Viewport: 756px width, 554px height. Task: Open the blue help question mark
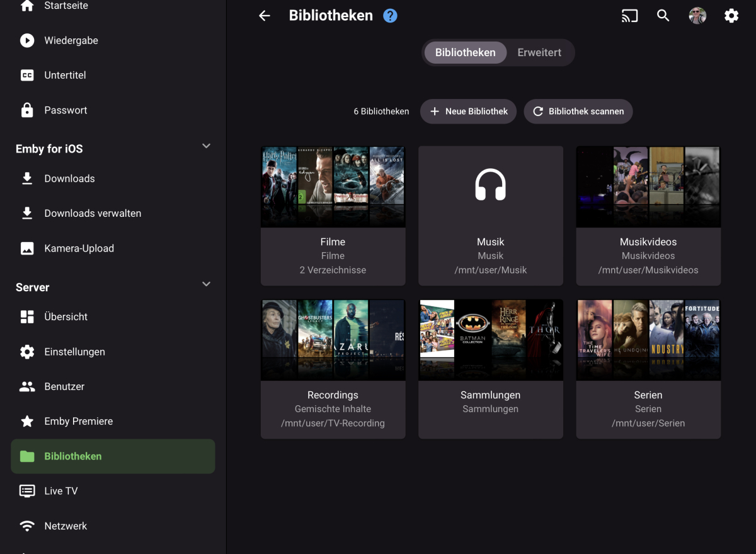click(391, 16)
